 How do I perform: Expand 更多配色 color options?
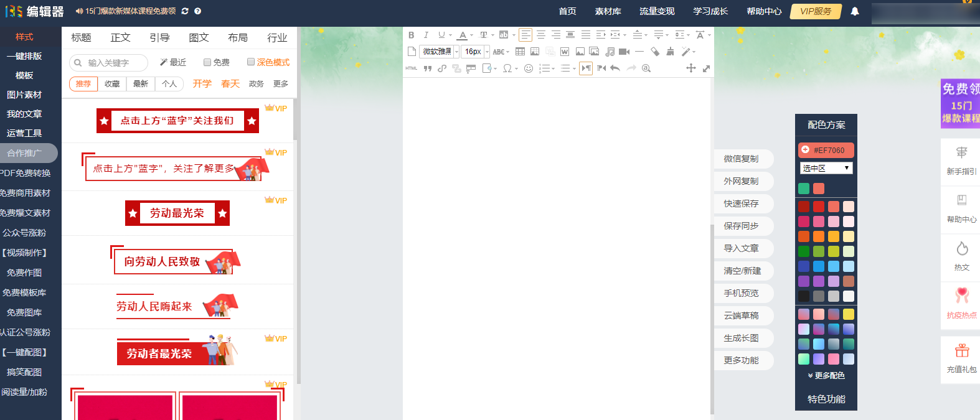click(x=826, y=375)
